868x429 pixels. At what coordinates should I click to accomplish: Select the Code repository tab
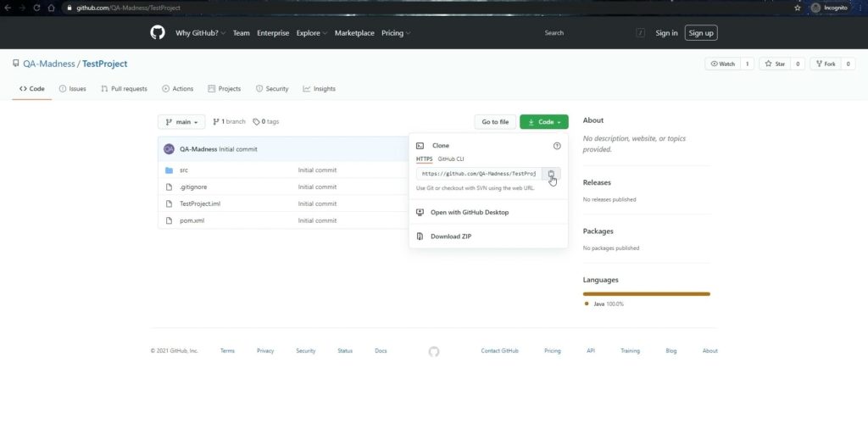tap(32, 88)
